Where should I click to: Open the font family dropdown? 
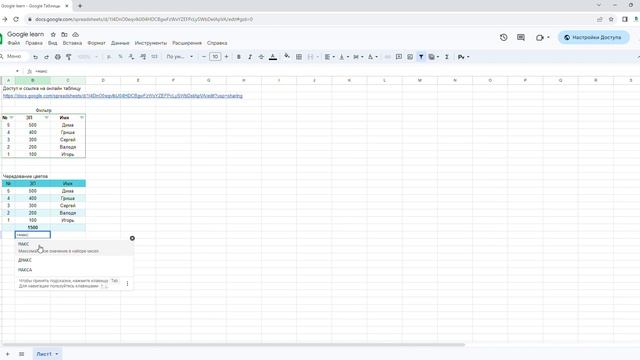click(180, 57)
